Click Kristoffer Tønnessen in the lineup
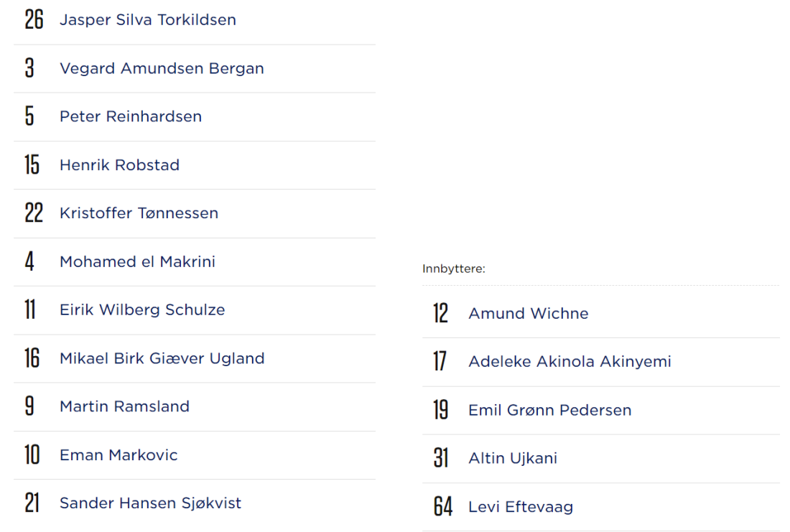Image resolution: width=790 pixels, height=532 pixels. [139, 213]
